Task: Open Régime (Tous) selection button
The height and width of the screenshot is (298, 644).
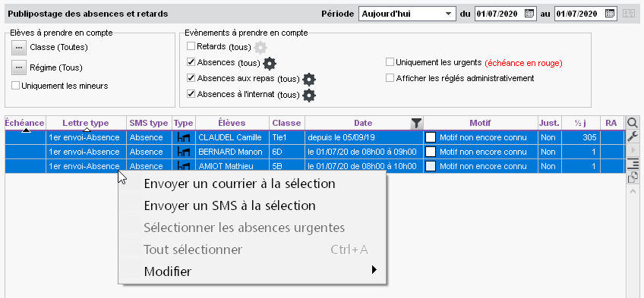Action: [18, 67]
